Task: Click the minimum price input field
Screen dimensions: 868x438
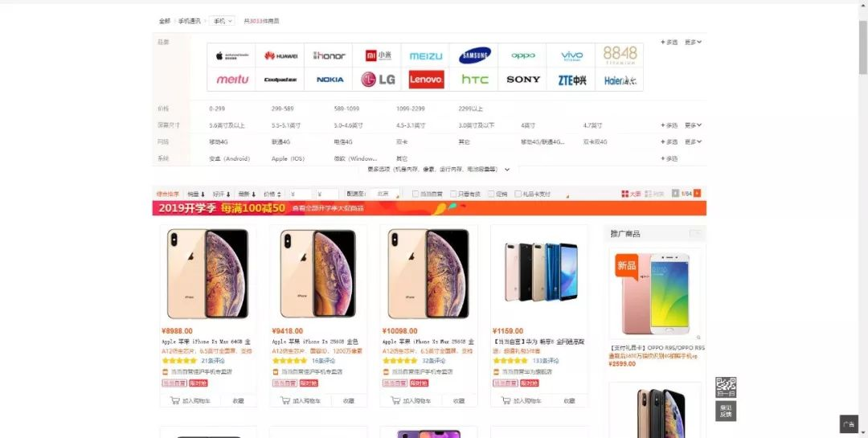Action: pyautogui.click(x=301, y=194)
